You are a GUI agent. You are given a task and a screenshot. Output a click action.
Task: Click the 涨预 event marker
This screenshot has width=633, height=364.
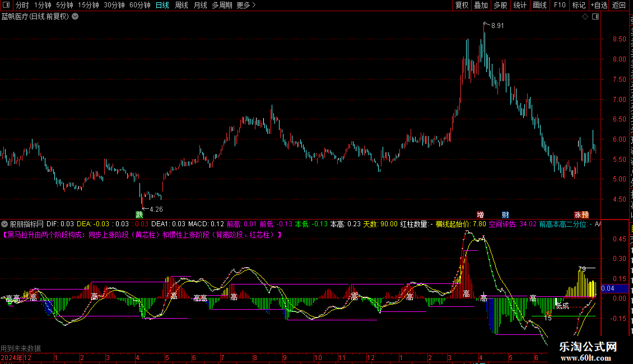[581, 214]
